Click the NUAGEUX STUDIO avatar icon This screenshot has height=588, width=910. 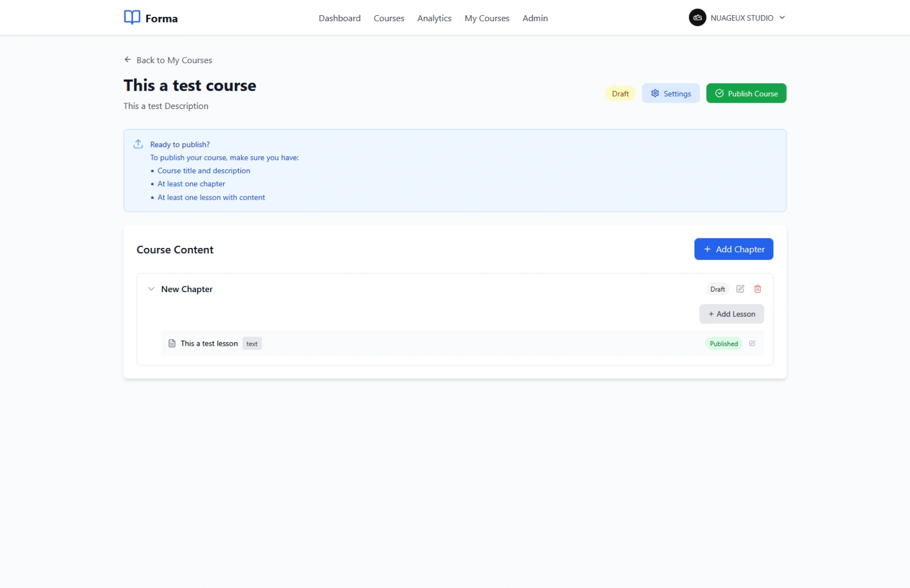pos(697,17)
